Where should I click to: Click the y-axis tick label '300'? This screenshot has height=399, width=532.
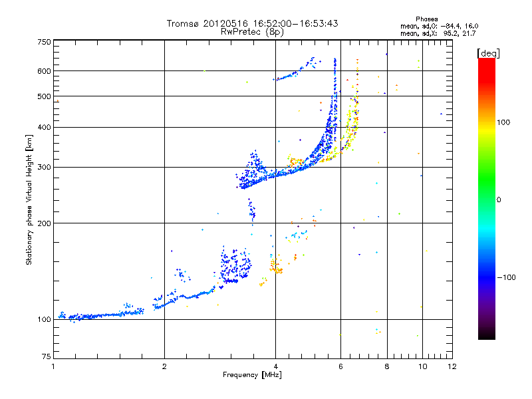pyautogui.click(x=45, y=167)
